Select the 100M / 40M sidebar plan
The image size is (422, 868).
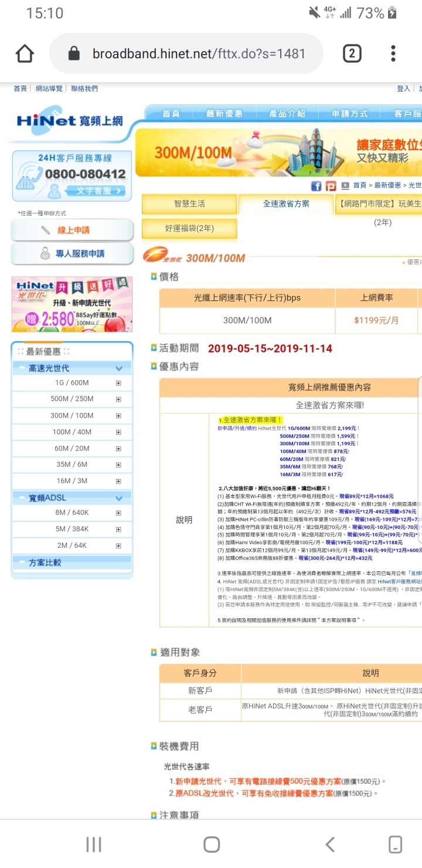click(72, 432)
